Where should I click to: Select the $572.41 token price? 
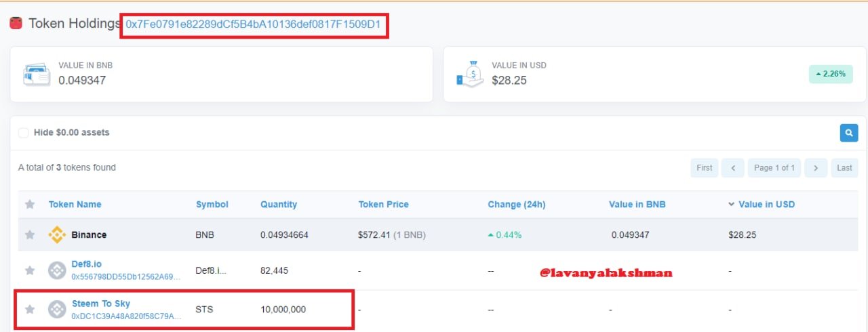point(375,235)
